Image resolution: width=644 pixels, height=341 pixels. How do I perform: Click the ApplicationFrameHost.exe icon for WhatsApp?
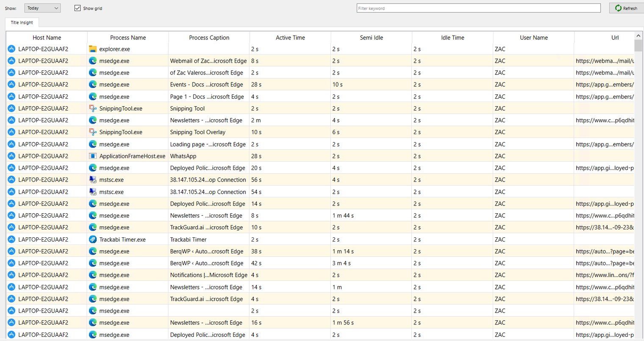coord(92,156)
